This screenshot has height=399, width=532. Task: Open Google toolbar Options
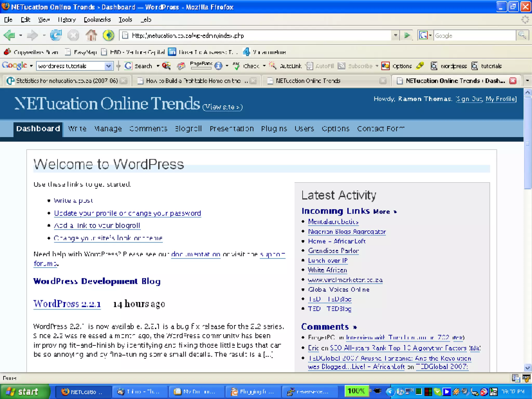[x=397, y=66]
